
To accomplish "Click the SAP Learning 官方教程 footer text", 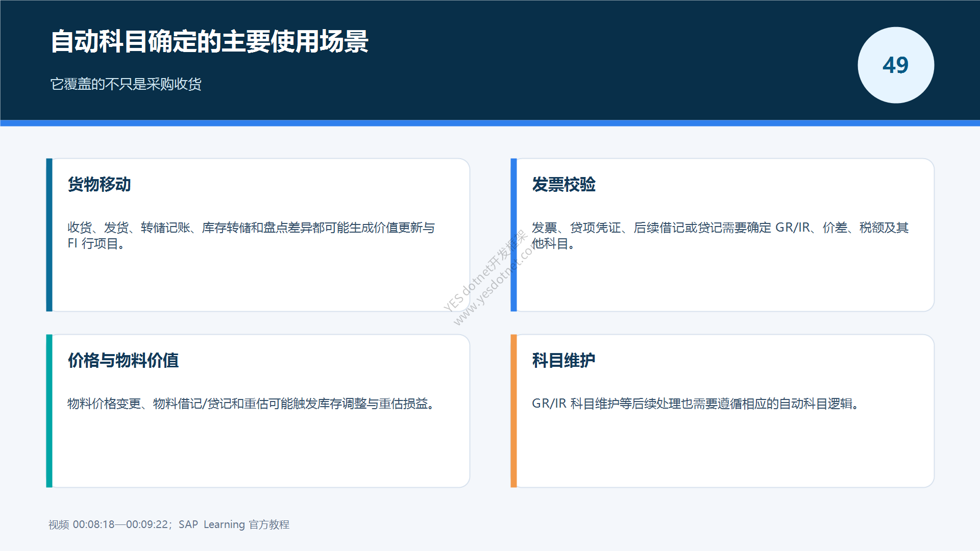I will (234, 524).
